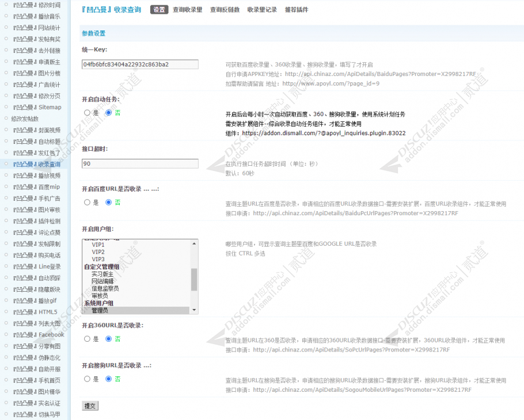This screenshot has width=524, height=420.
Task: Open 『凹凸曼』Line登录 in sidebar
Action: pos(37,266)
